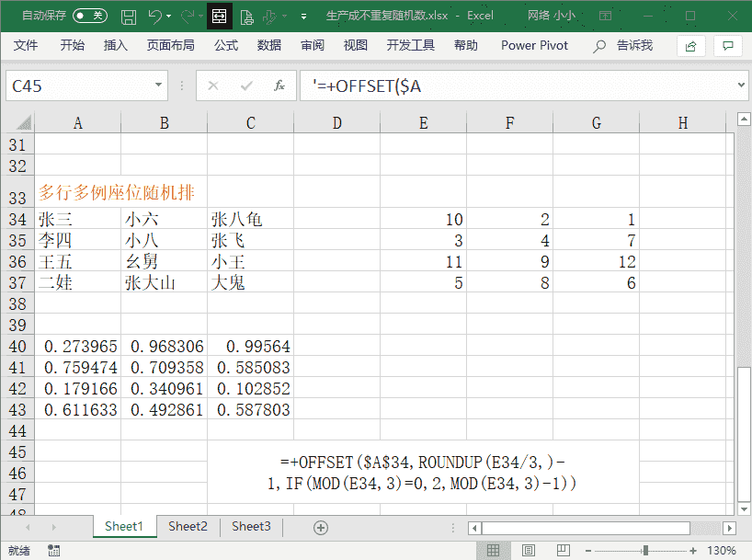Click the print preview document icon
Screen dimensions: 752x560
pos(246,17)
